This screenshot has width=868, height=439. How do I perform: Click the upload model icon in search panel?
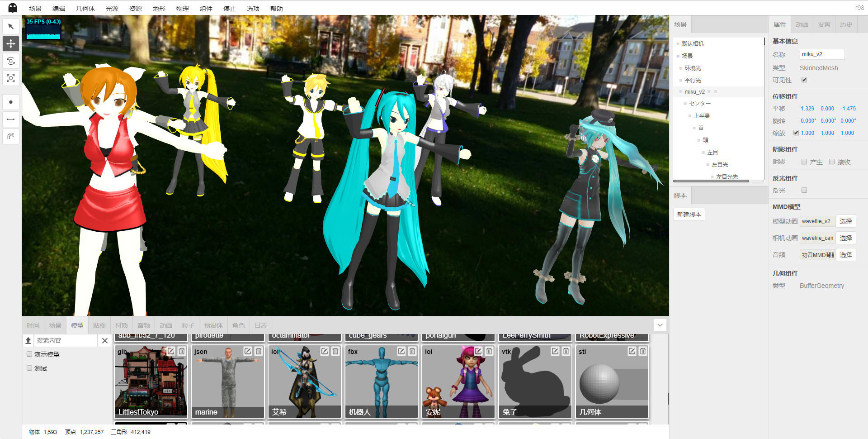tap(28, 340)
